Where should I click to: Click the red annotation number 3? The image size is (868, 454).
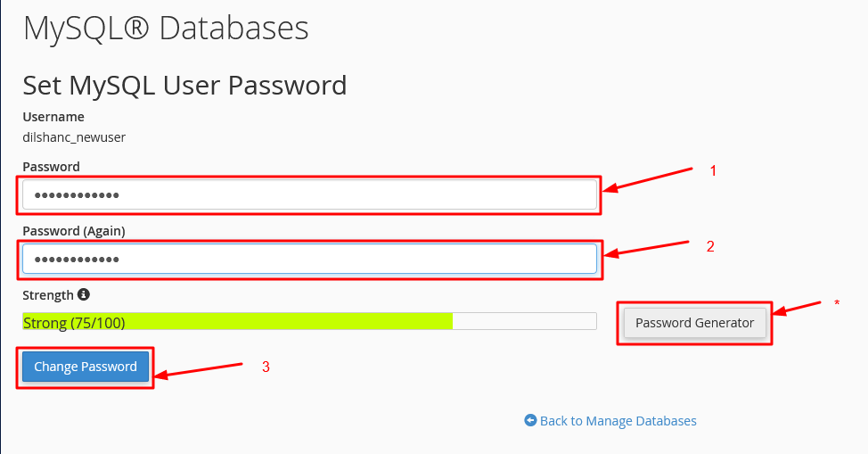click(266, 367)
